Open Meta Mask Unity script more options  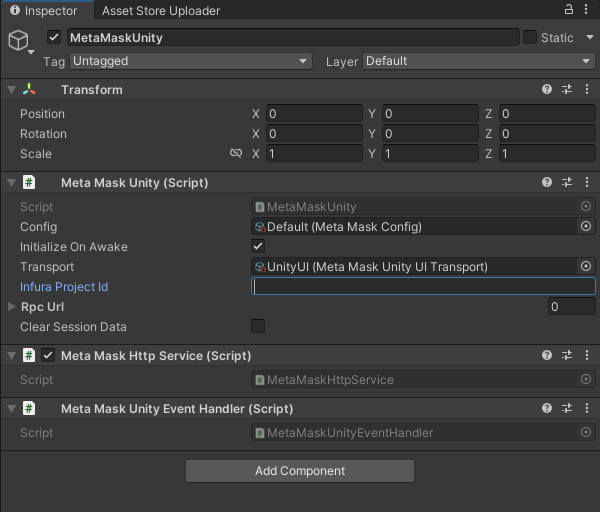pos(587,182)
